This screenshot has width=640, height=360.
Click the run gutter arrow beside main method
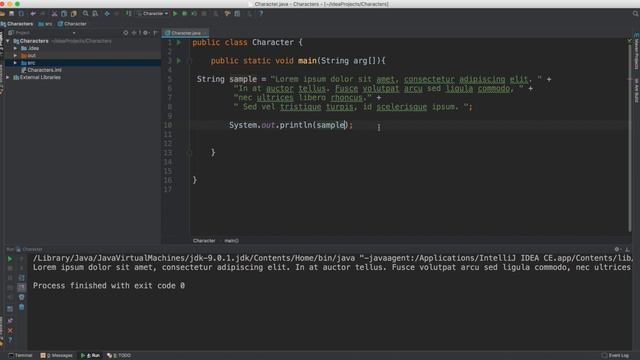(179, 60)
